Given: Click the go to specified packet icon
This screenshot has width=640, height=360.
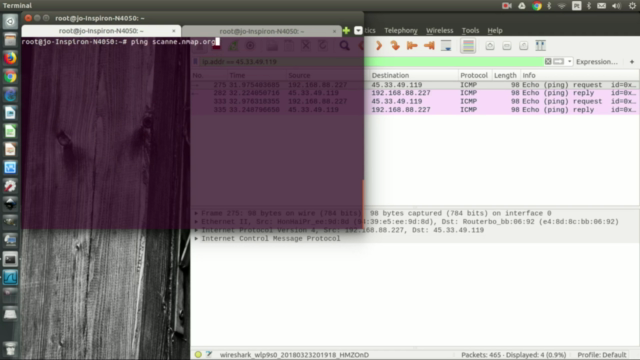Looking at the screenshot, I should click(395, 46).
